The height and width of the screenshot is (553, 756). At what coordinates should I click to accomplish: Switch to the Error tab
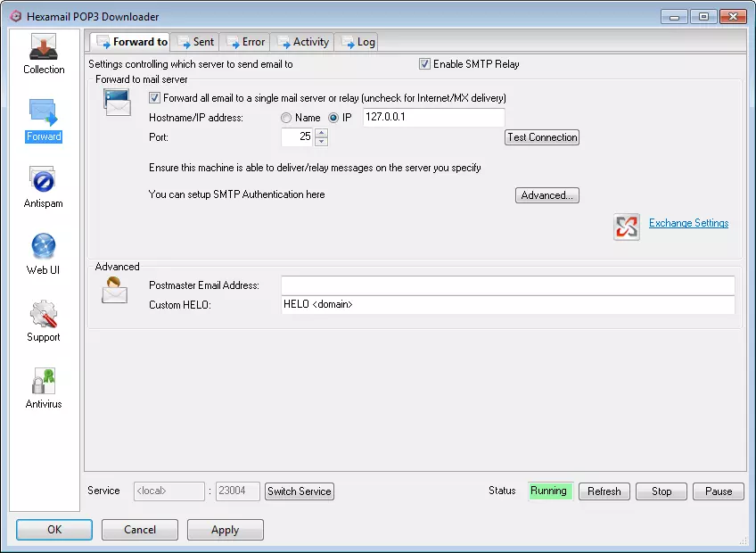pos(246,42)
